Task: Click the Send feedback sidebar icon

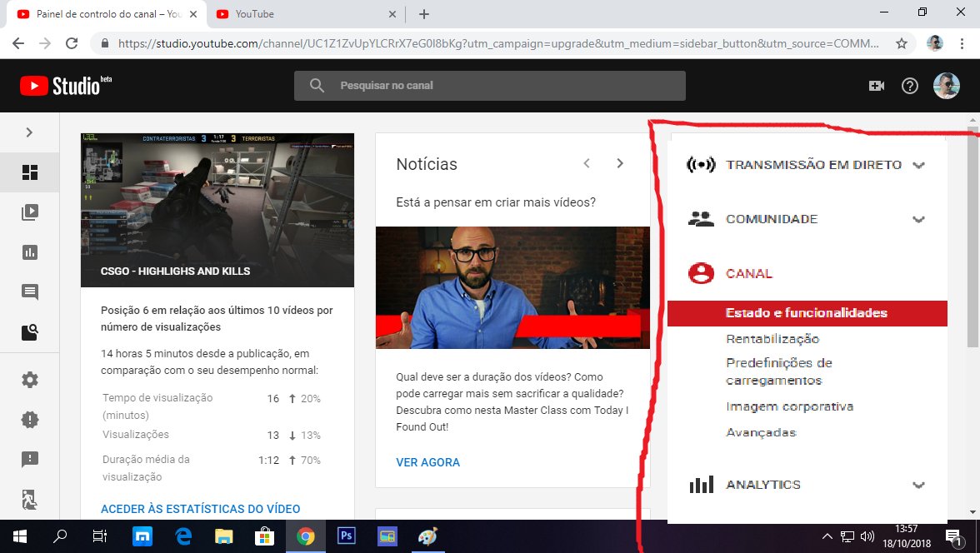Action: (x=29, y=459)
